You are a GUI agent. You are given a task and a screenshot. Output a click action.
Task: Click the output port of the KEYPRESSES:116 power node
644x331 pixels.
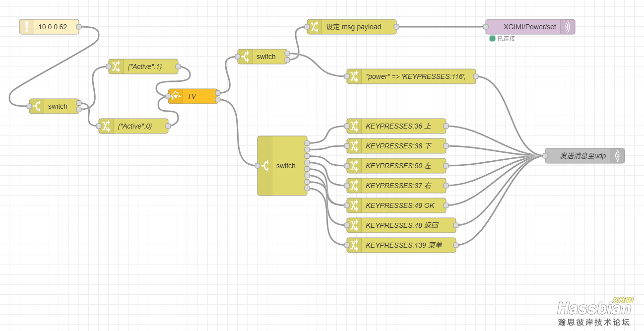476,76
